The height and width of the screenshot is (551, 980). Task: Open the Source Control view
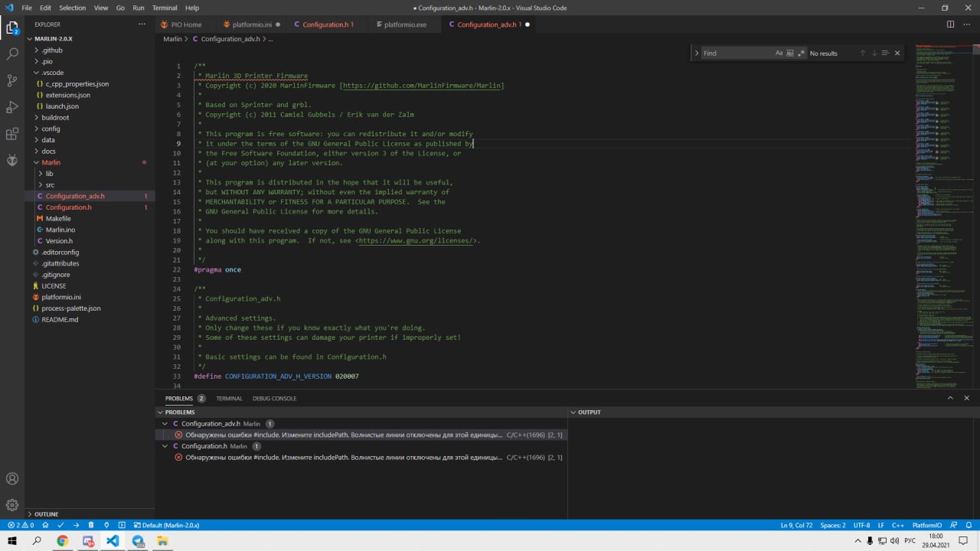point(12,80)
